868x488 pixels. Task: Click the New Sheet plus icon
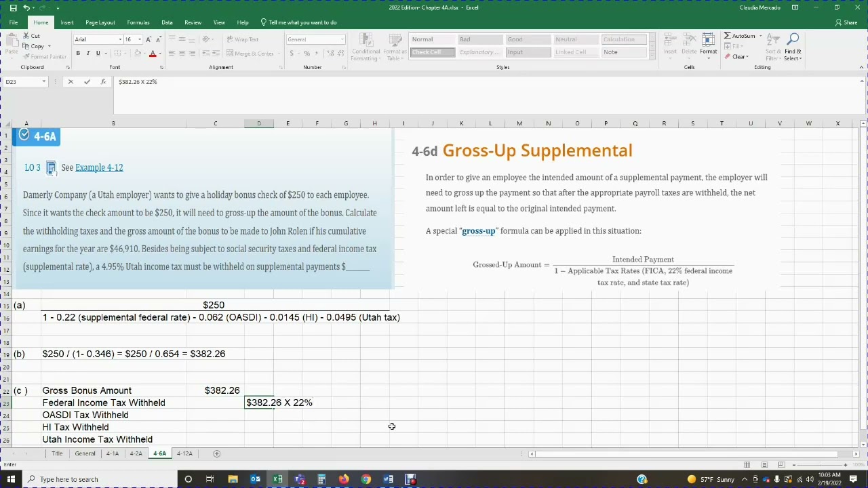[217, 453]
